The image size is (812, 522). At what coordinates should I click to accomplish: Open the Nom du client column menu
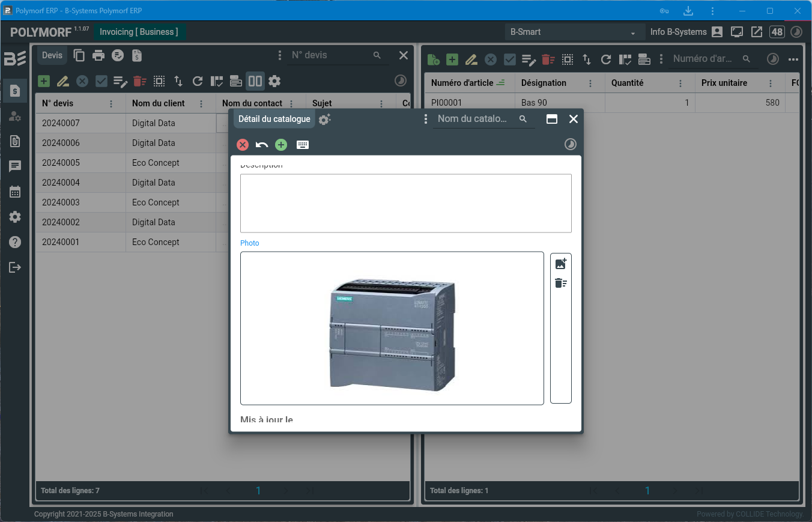pos(201,103)
